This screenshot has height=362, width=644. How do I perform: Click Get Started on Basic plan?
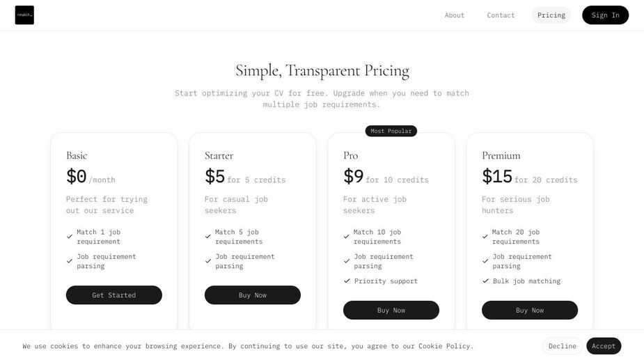coord(114,295)
